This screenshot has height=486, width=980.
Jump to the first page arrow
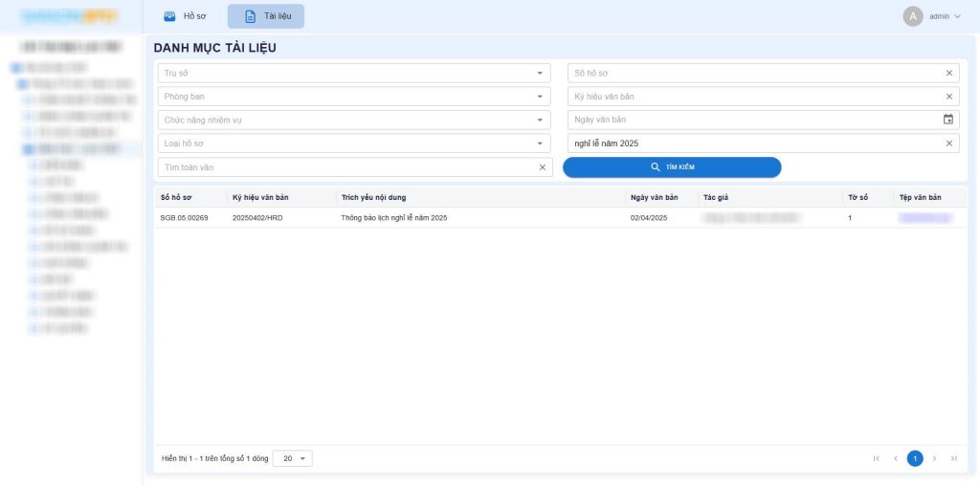coord(876,459)
